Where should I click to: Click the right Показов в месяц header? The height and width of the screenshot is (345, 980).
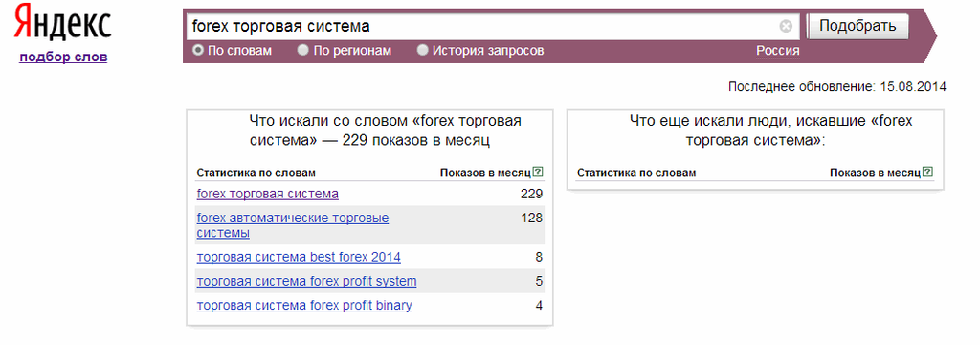(x=876, y=172)
